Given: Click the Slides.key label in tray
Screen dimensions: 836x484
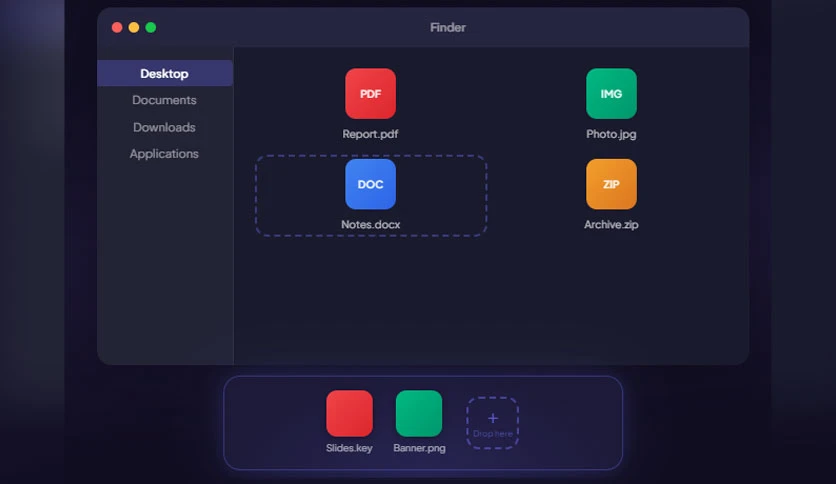Looking at the screenshot, I should click(349, 448).
